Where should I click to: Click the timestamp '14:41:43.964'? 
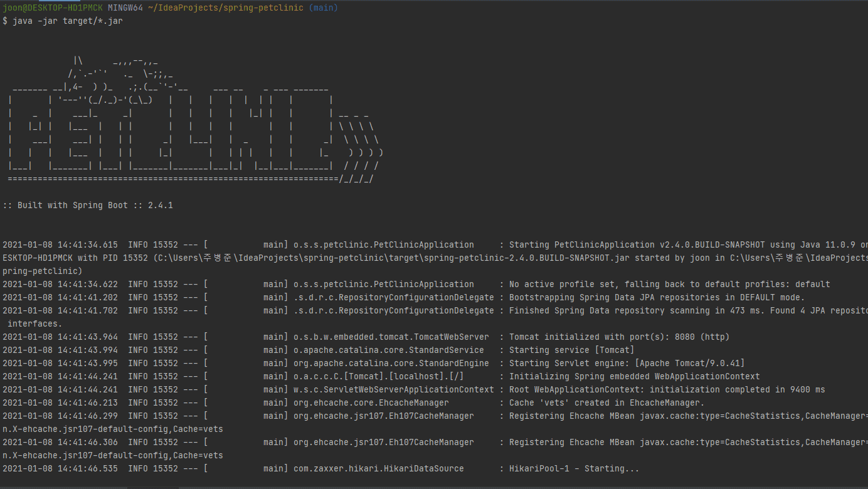(88, 337)
